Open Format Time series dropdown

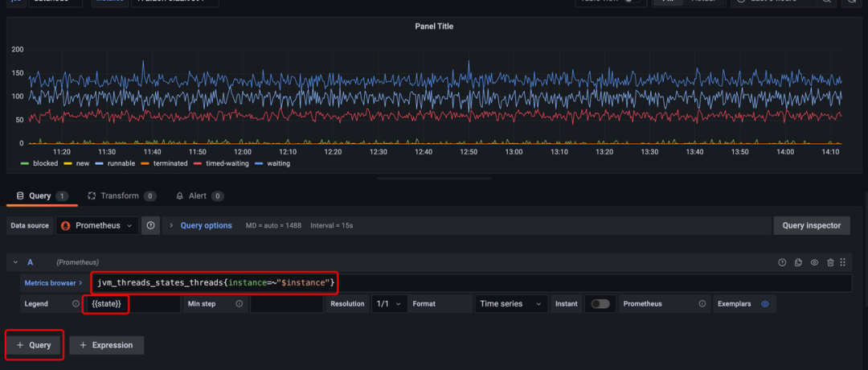(511, 304)
